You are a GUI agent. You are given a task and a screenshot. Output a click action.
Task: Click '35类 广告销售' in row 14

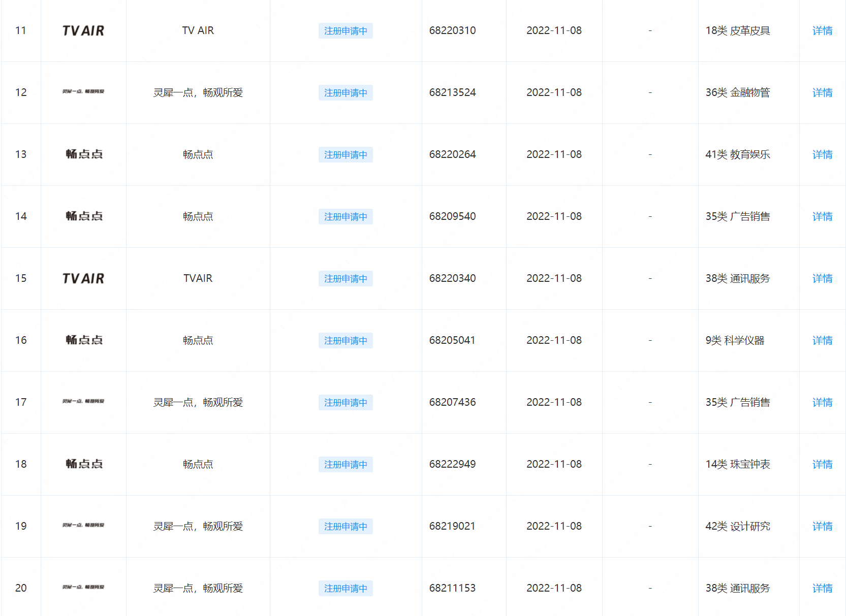(x=738, y=216)
